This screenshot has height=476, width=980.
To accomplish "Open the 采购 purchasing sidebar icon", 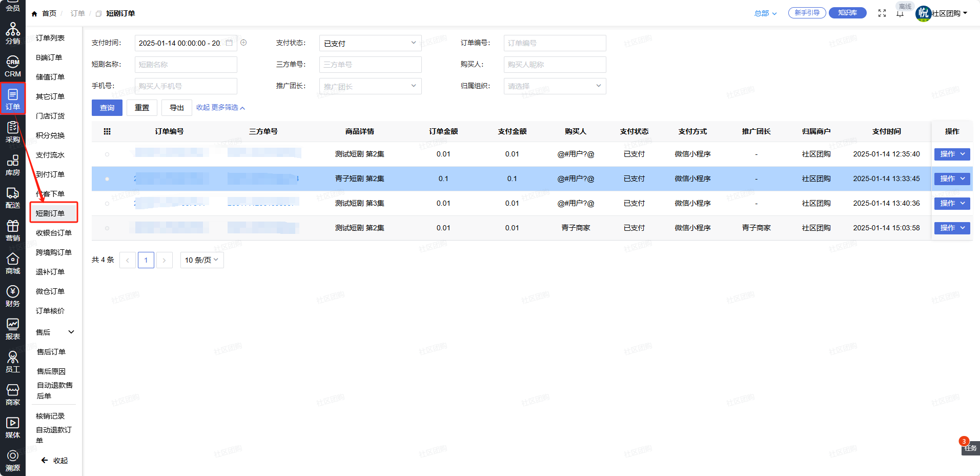I will coord(13,132).
